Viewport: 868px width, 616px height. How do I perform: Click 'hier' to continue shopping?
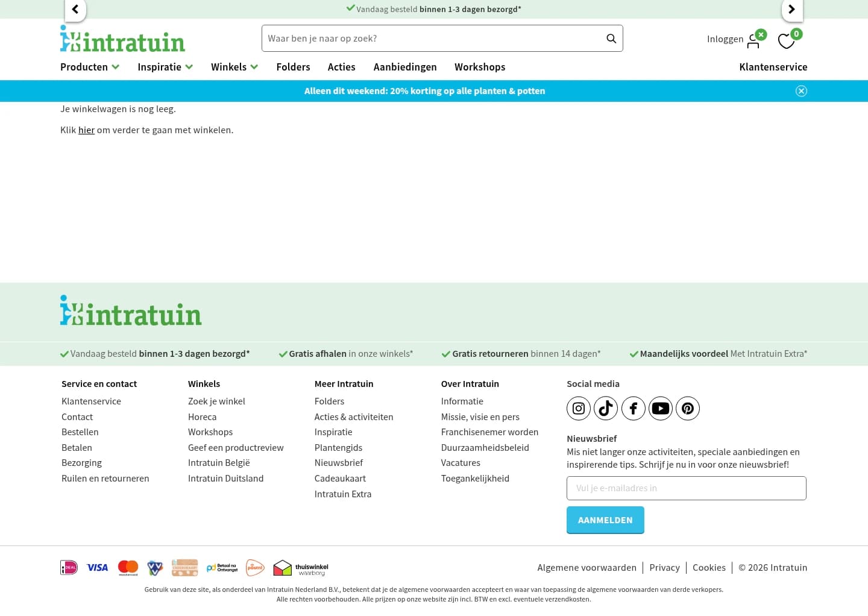[86, 130]
